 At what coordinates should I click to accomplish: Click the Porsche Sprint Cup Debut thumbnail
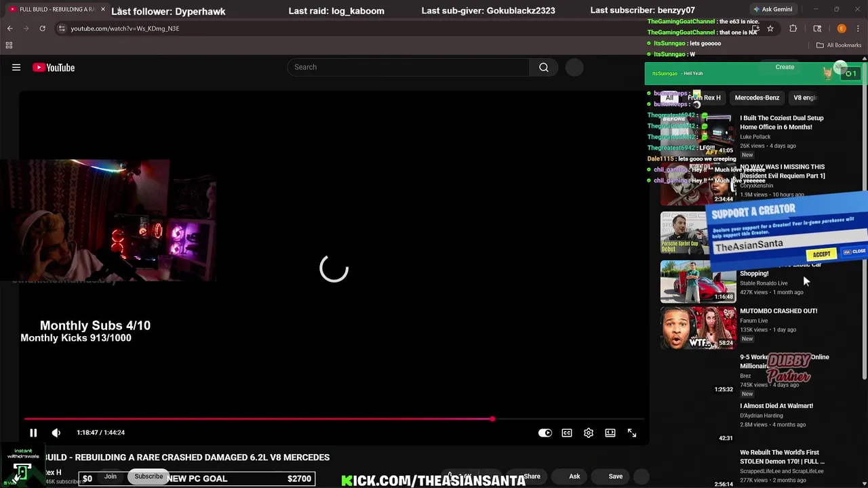point(684,233)
